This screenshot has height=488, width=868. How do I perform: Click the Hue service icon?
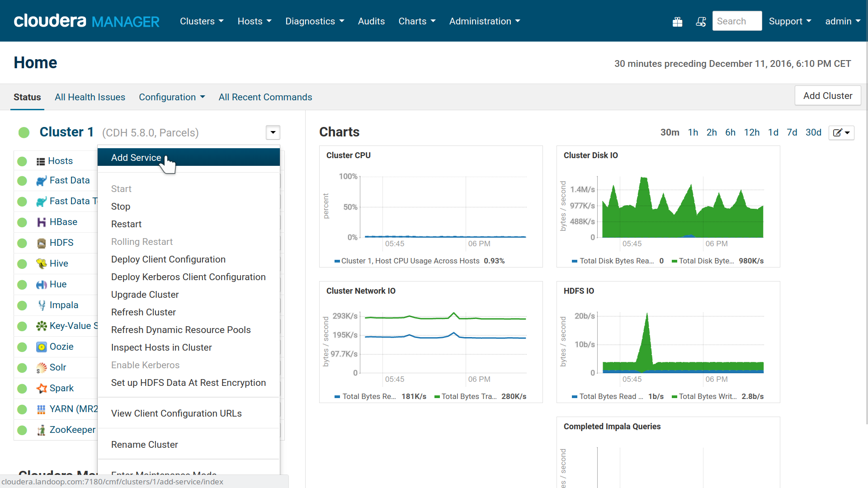[x=41, y=284]
